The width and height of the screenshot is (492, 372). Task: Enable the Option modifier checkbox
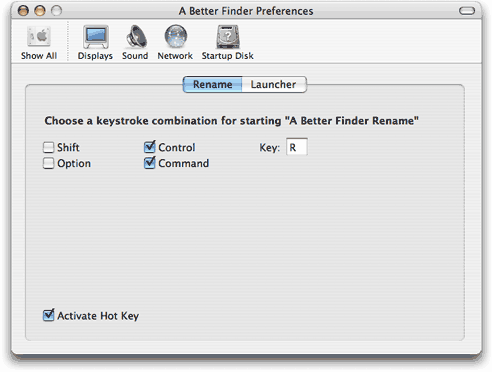coord(48,163)
